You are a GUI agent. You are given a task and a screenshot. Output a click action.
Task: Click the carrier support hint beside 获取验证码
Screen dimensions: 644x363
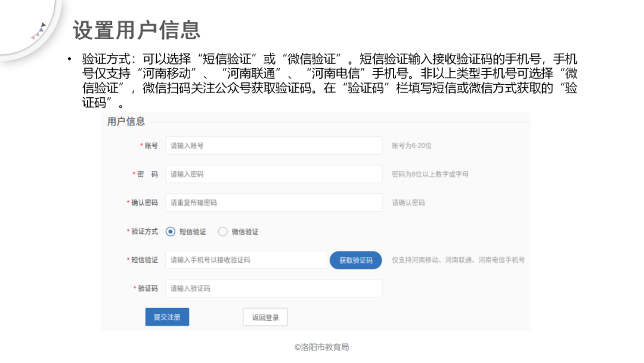(459, 260)
